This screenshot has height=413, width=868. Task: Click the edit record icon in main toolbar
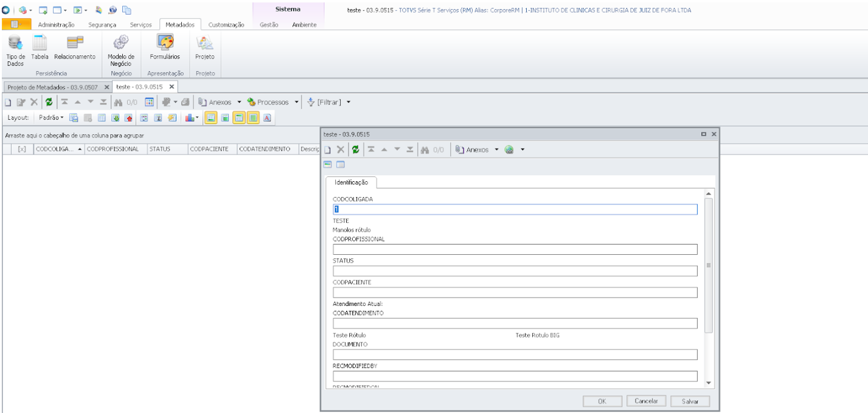point(21,102)
